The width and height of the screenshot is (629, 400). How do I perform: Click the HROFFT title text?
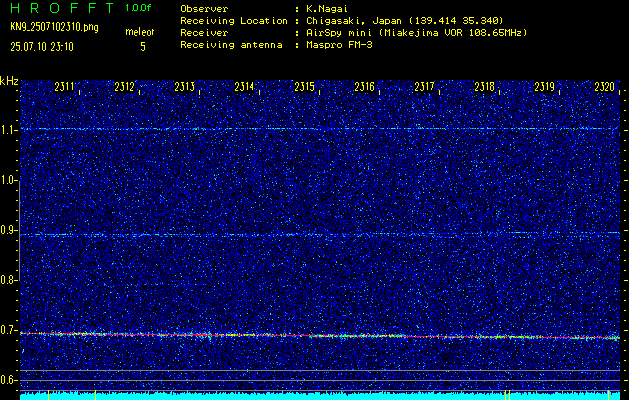point(62,8)
